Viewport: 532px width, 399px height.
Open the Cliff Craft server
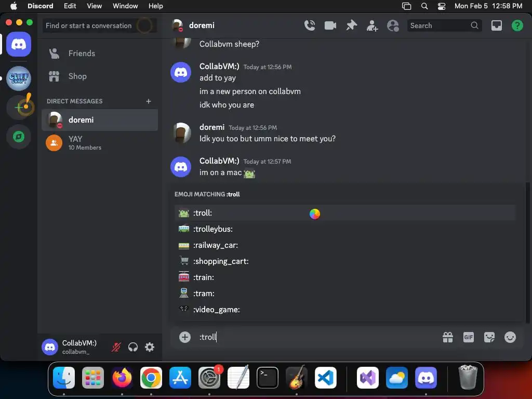click(19, 78)
